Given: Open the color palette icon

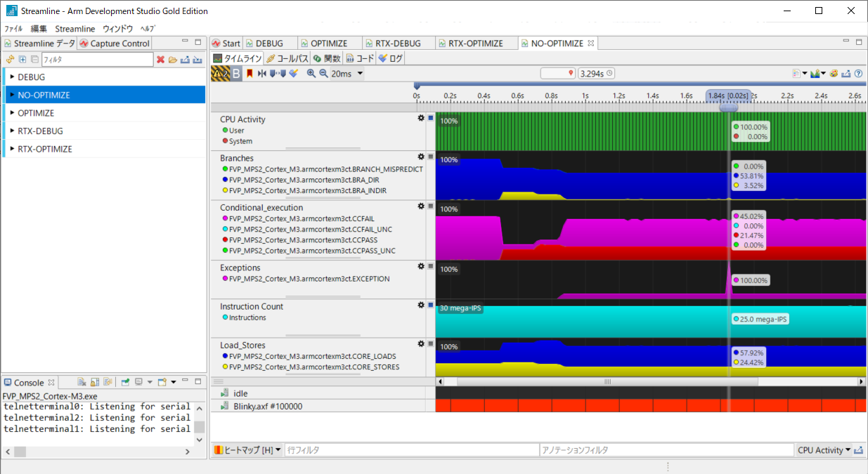Looking at the screenshot, I should [x=834, y=74].
